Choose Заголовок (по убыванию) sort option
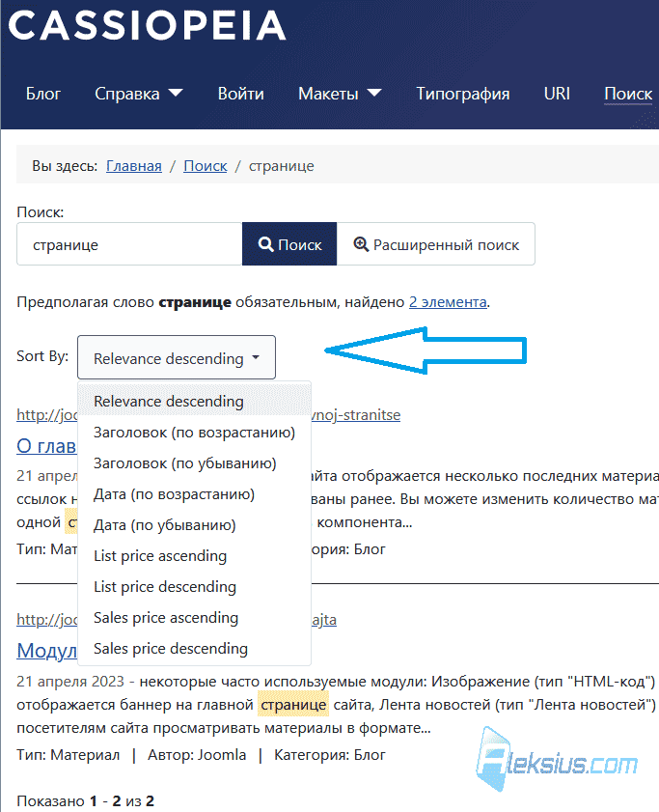Viewport: 659px width, 812px height. click(194, 462)
